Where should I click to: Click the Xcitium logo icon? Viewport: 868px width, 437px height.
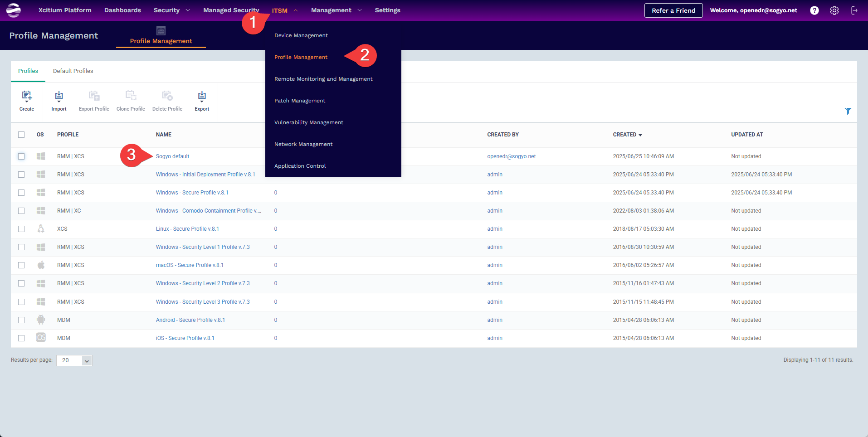(14, 10)
